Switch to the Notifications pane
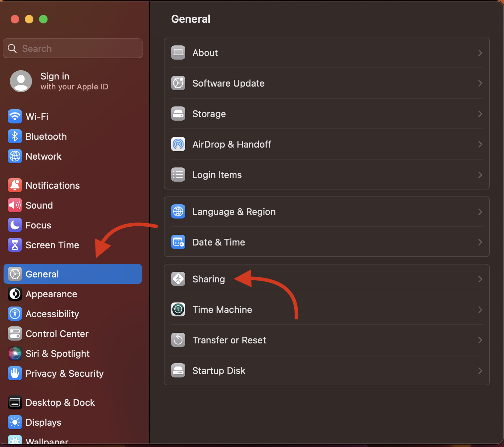This screenshot has height=447, width=504. click(53, 186)
